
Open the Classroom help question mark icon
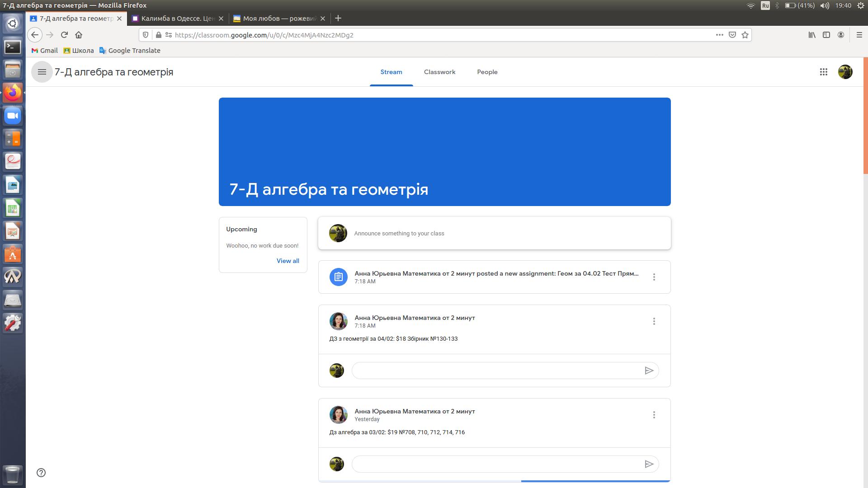pyautogui.click(x=41, y=473)
